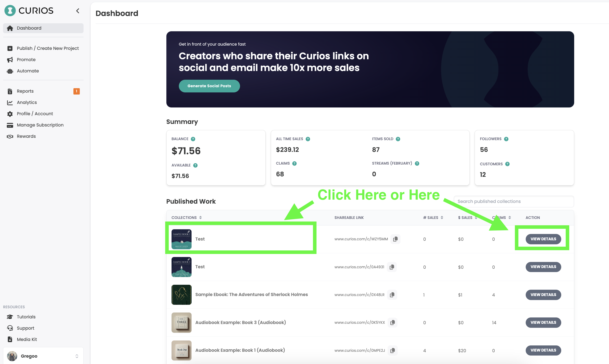This screenshot has width=609, height=364.
Task: Copy the shareable link for Sherlock Holmes ebook
Action: [392, 295]
